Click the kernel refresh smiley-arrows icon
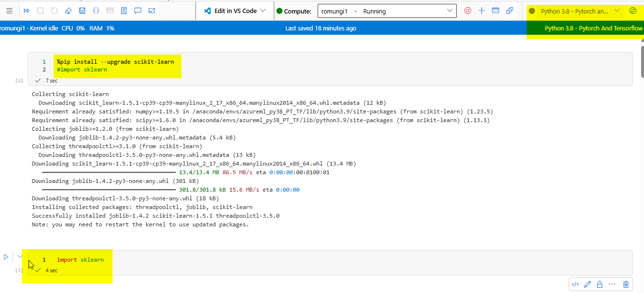The height and width of the screenshot is (293, 644). (633, 11)
